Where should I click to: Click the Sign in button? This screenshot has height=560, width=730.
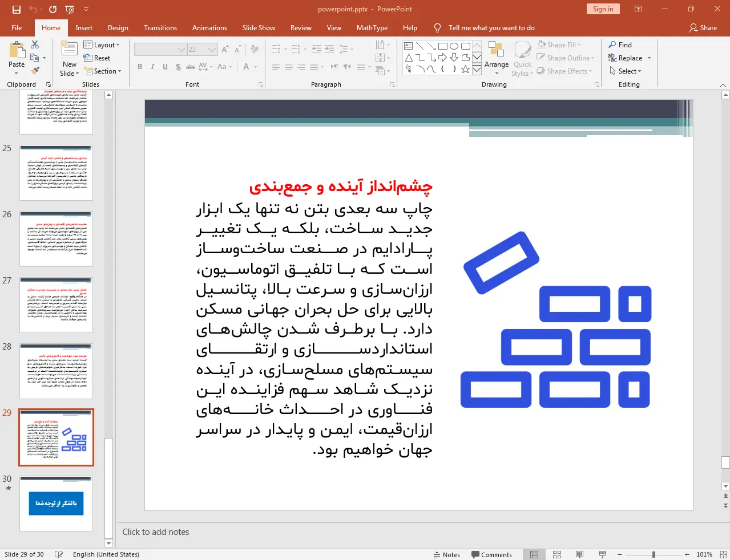pyautogui.click(x=603, y=9)
